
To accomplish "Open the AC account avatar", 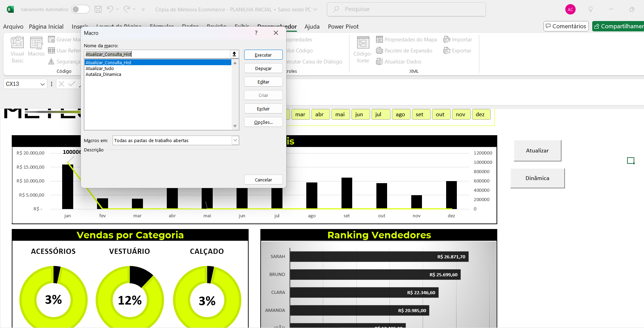I will tap(570, 9).
